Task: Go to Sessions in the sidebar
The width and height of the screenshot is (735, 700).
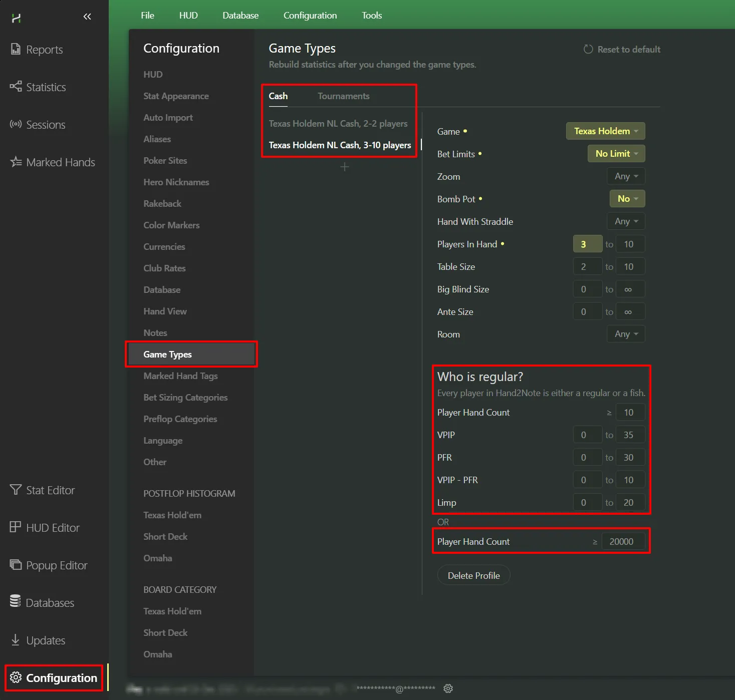Action: point(16,124)
